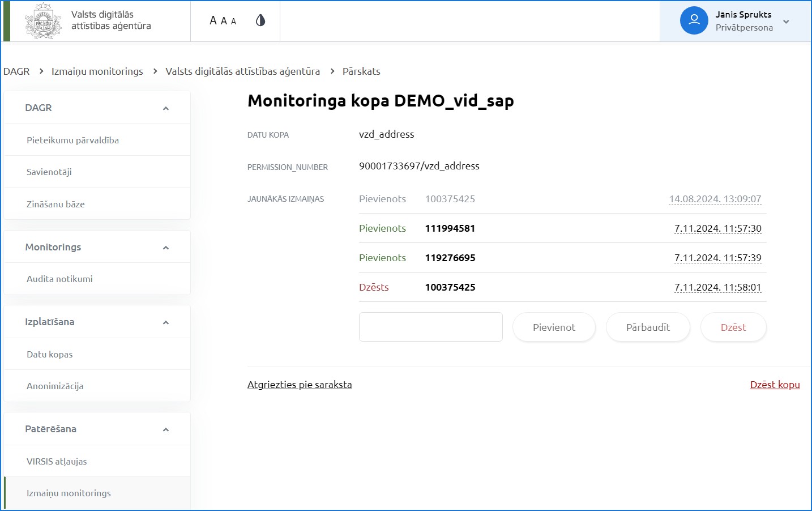Click DAGR breadcrumb link
The width and height of the screenshot is (812, 511).
click(x=16, y=71)
